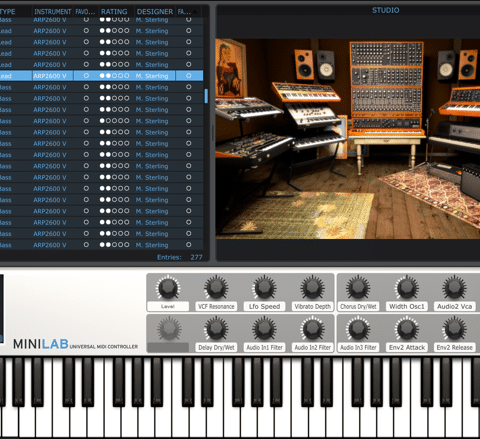This screenshot has width=480, height=439.
Task: Toggle favorite circle in the one-dot rated row
Action: 86,121
